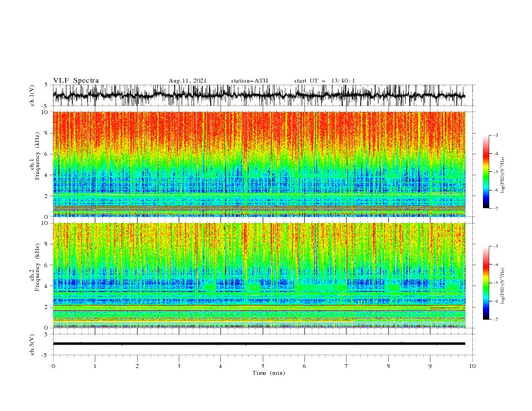Click ch.2 colorbar tick value "-3"
532x411 pixels.
[495, 246]
